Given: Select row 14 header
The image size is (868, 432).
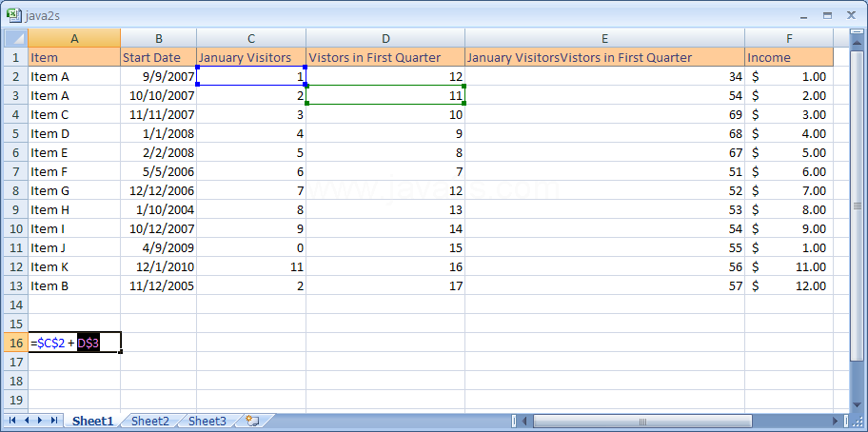Looking at the screenshot, I should tap(16, 304).
